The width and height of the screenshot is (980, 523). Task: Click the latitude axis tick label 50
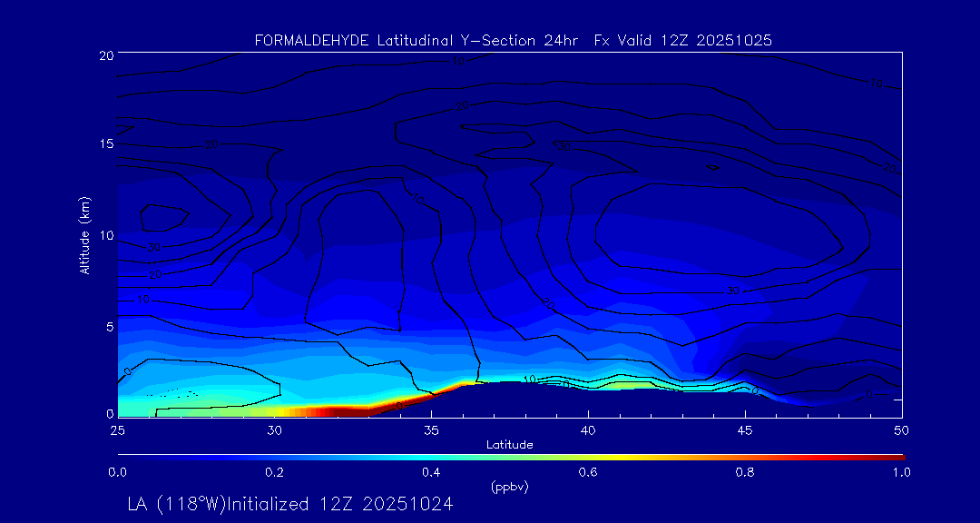pyautogui.click(x=901, y=430)
